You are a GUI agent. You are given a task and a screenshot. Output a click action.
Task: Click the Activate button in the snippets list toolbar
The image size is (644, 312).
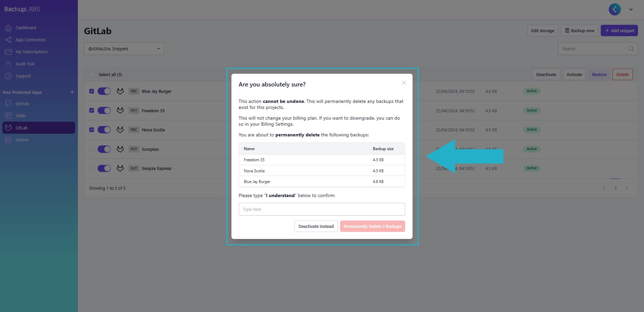coord(574,74)
